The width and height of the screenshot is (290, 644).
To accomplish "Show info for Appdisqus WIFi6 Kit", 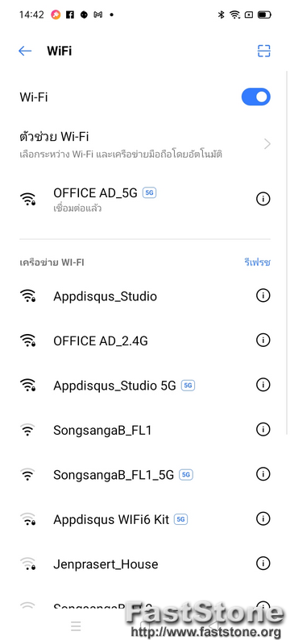I will coord(263,518).
